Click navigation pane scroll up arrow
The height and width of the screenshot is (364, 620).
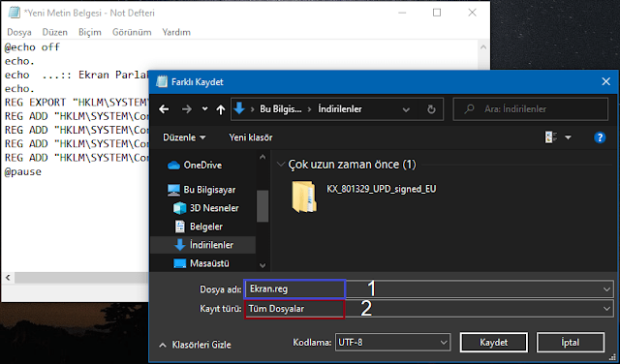tap(263, 157)
